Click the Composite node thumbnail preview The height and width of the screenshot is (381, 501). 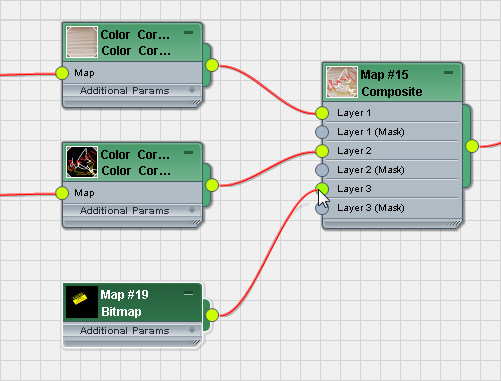342,82
